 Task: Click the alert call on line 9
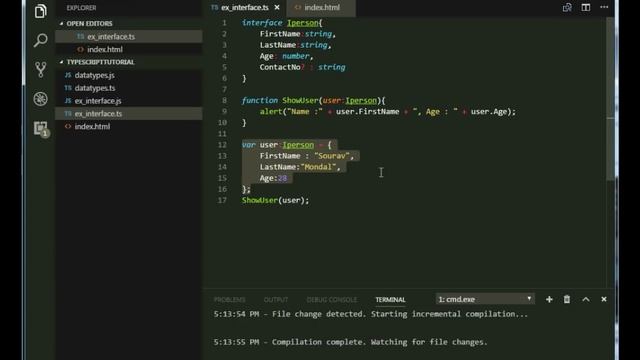pos(271,111)
